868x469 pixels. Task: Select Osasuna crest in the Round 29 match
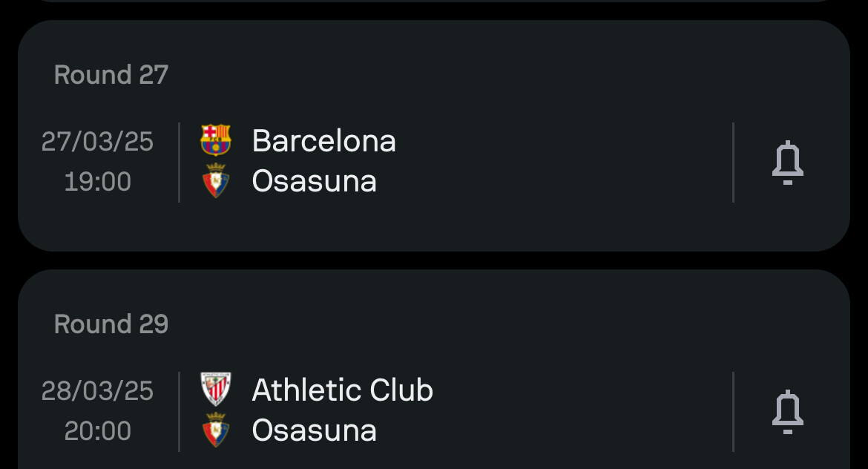[x=215, y=430]
